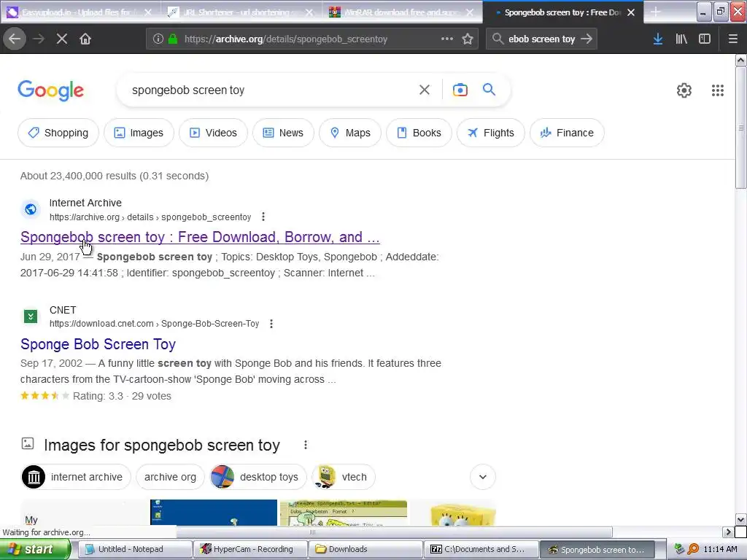Search by image with camera icon
This screenshot has width=747, height=560.
coord(460,90)
